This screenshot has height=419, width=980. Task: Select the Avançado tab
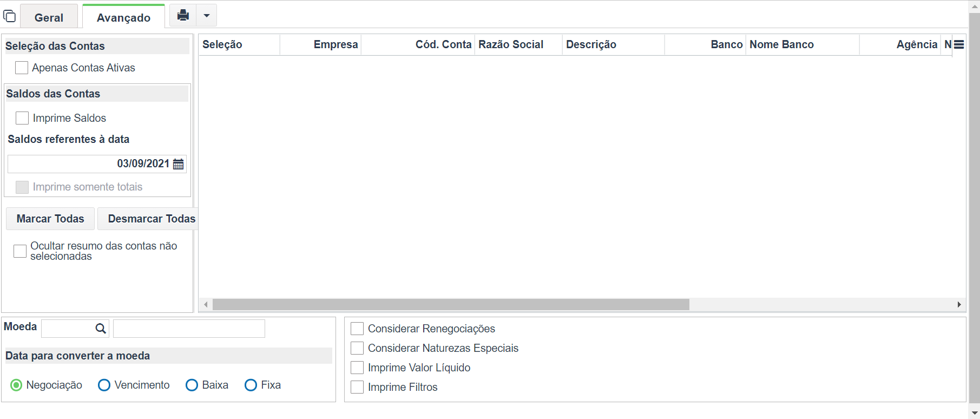tap(123, 17)
